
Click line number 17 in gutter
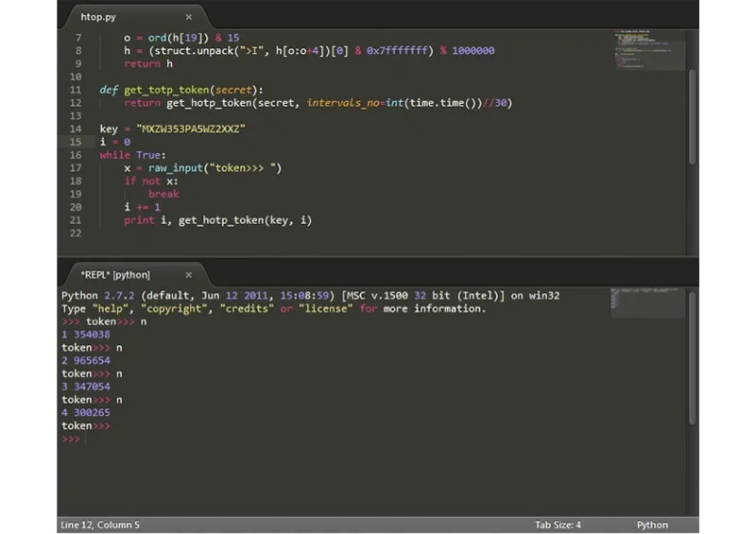point(76,168)
